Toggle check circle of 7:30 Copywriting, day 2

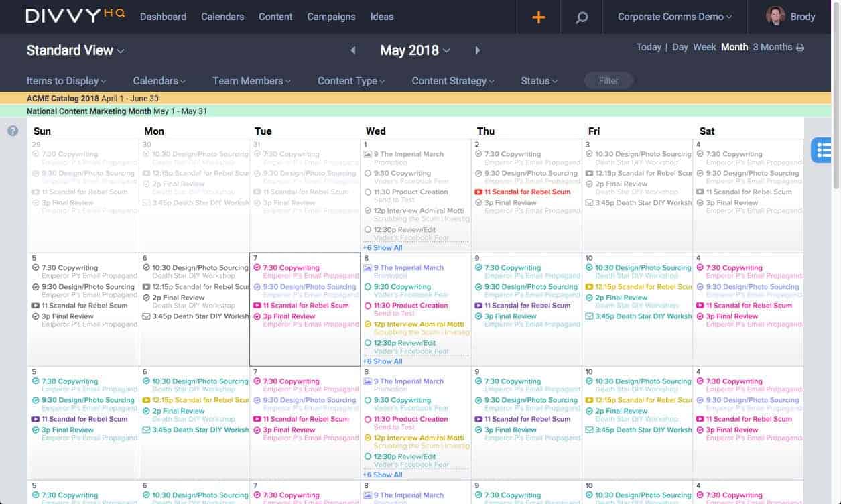[478, 154]
